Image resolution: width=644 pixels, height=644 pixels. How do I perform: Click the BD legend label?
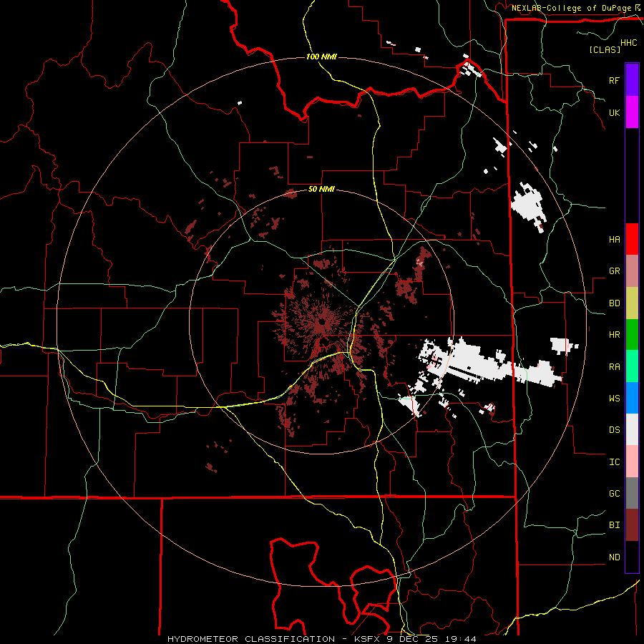pos(614,303)
